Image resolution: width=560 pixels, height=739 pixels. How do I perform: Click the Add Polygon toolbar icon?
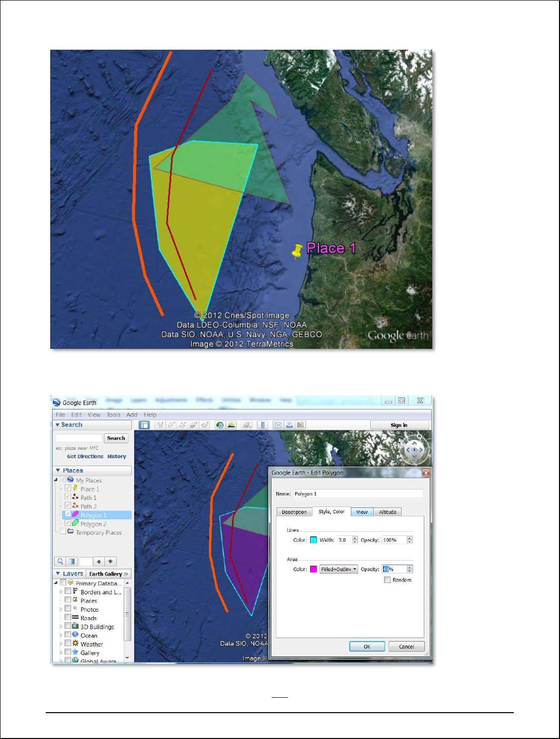pos(171,425)
